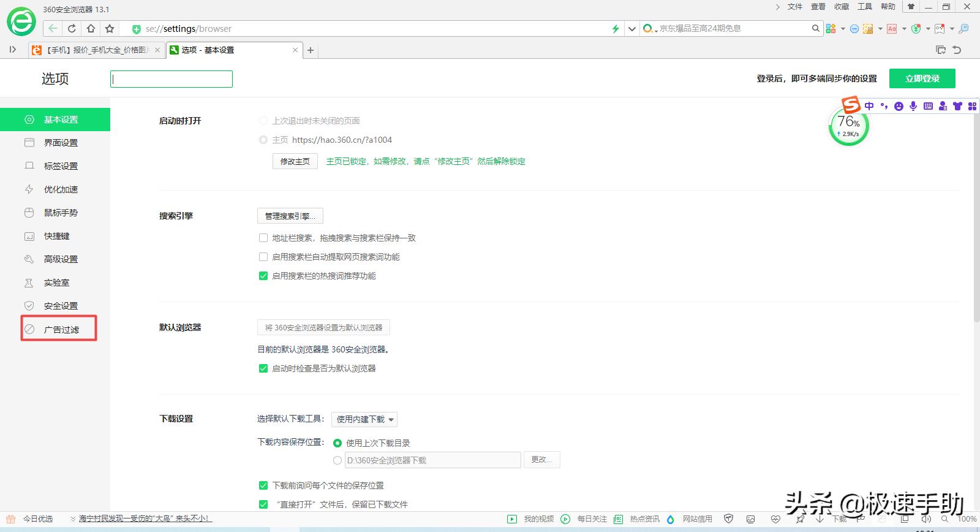The height and width of the screenshot is (532, 980).
Task: Click the 管理搜索引擎 button
Action: point(290,216)
